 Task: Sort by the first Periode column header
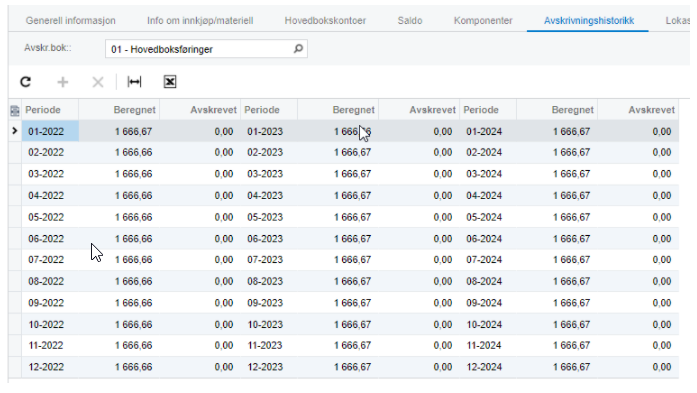[43, 110]
